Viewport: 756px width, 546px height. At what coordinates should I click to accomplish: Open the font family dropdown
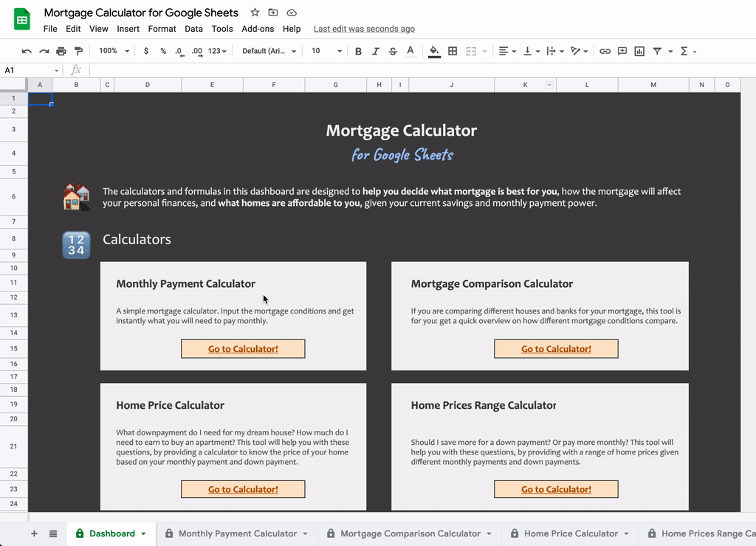[269, 51]
